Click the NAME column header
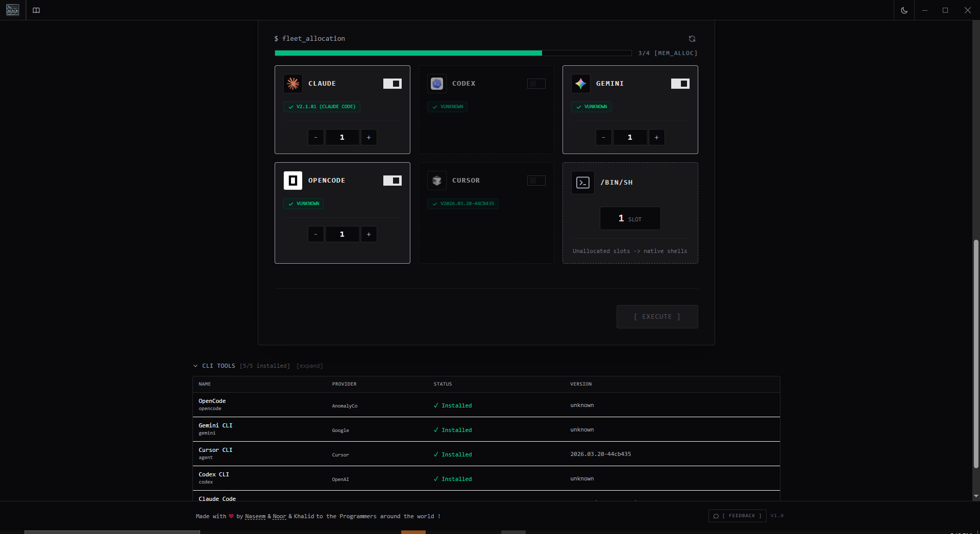Screen dimensions: 980x534 click(205, 384)
